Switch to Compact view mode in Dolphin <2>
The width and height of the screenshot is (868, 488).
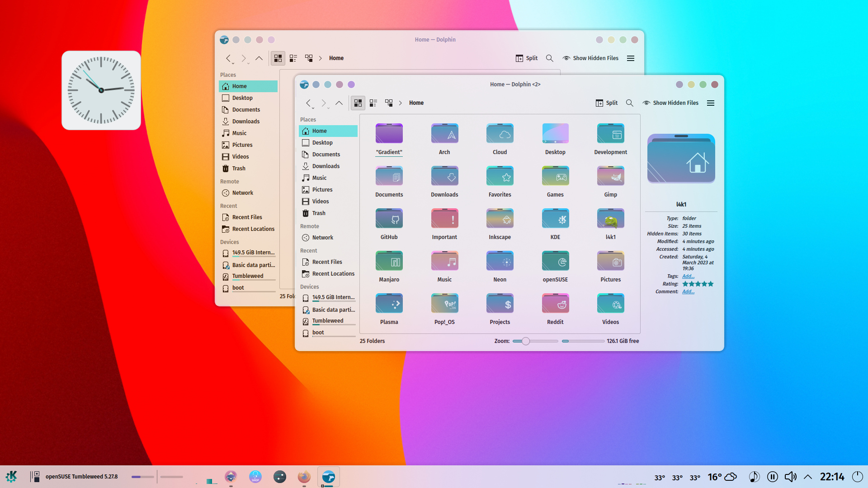tap(373, 103)
